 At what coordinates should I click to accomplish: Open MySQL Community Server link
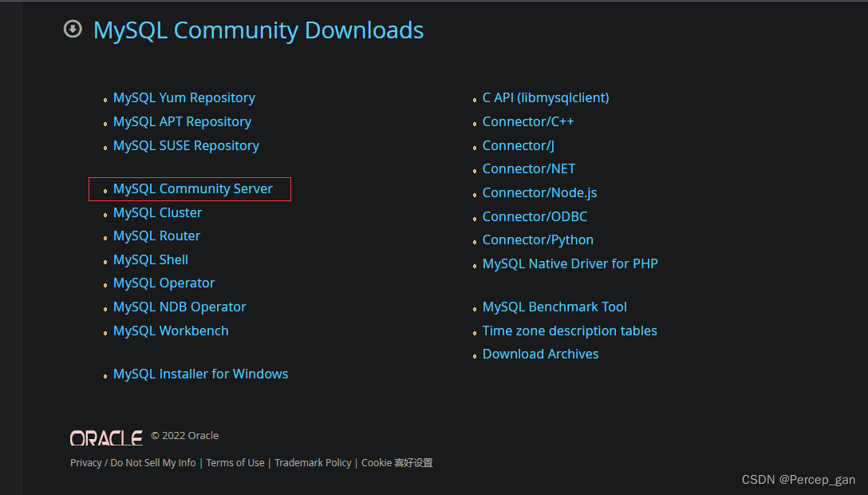(192, 188)
